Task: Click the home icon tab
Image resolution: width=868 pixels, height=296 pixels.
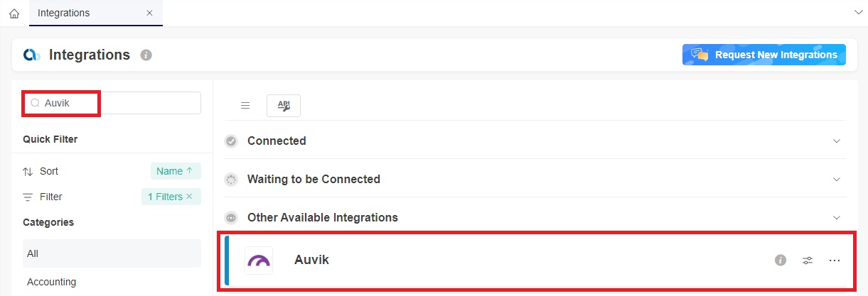Action: point(14,13)
